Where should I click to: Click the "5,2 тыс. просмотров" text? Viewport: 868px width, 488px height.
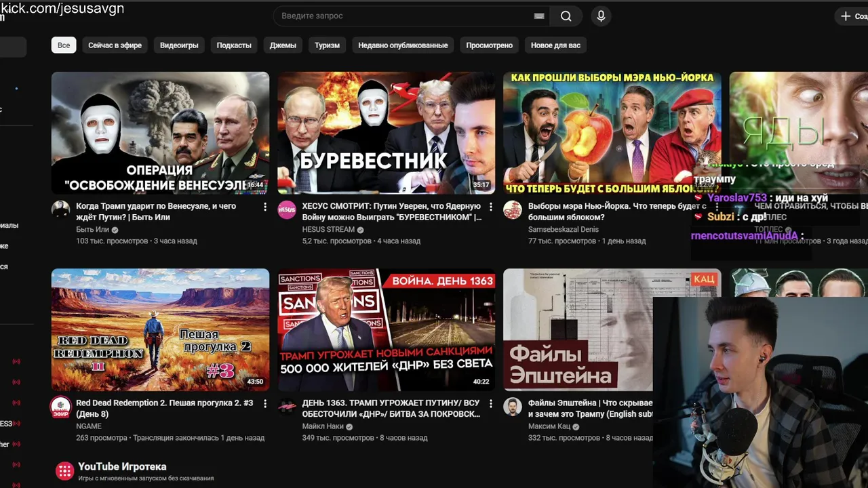pos(336,241)
